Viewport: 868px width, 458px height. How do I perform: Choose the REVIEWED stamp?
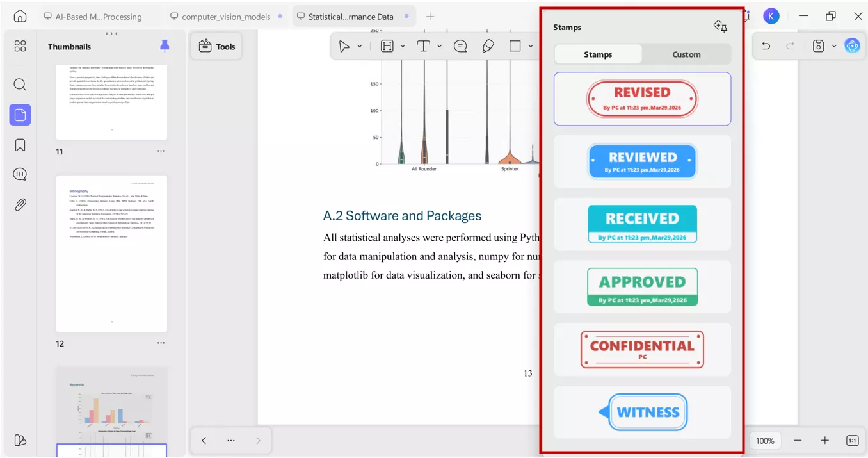[642, 161]
